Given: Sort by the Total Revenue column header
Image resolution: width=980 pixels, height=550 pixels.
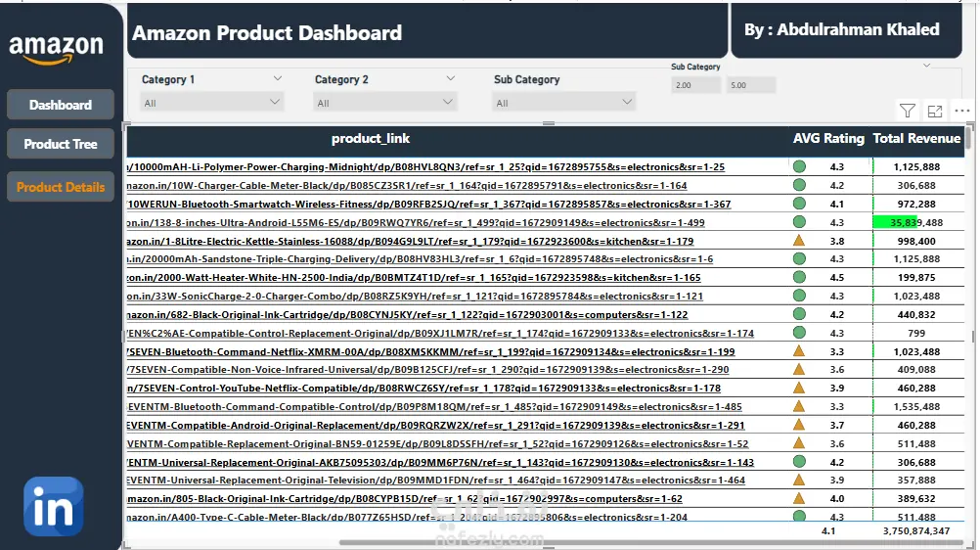Looking at the screenshot, I should (916, 139).
